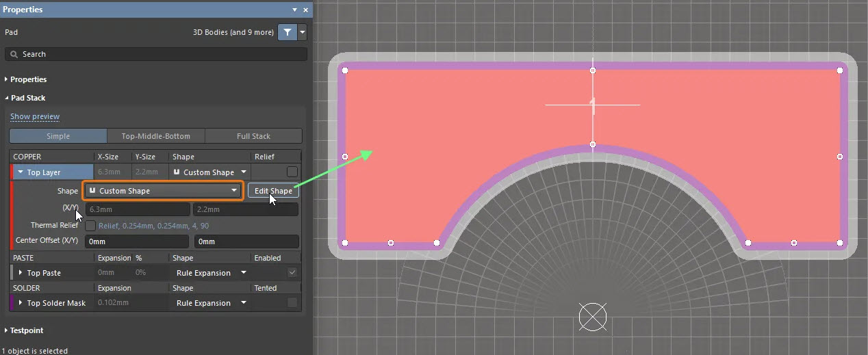This screenshot has height=355, width=868.
Task: Toggle the Top Solder Mask Tented checkbox
Action: (x=292, y=303)
